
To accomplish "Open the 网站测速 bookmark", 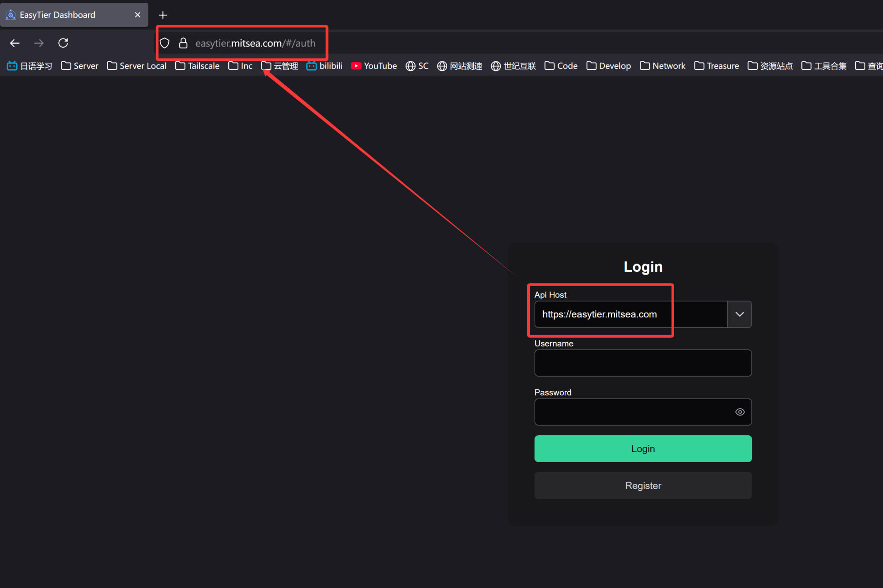I will [x=459, y=65].
